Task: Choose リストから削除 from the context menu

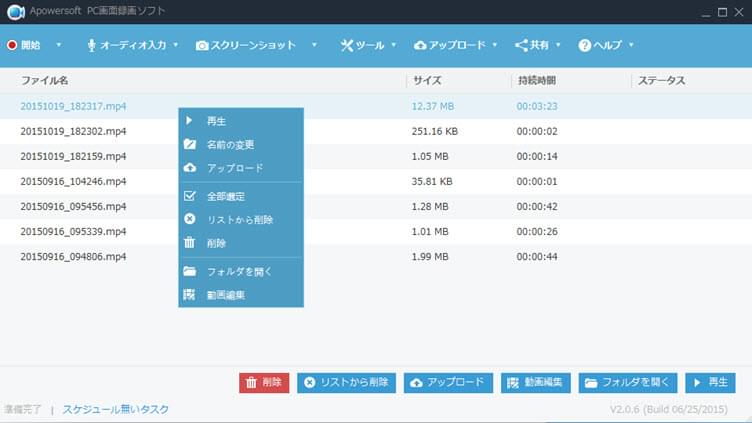Action: pos(241,220)
